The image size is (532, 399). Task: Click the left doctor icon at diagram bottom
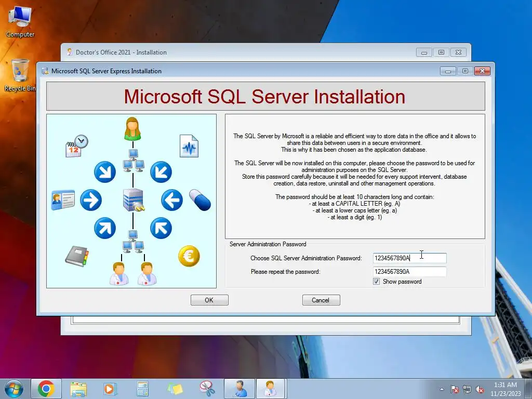(x=119, y=273)
